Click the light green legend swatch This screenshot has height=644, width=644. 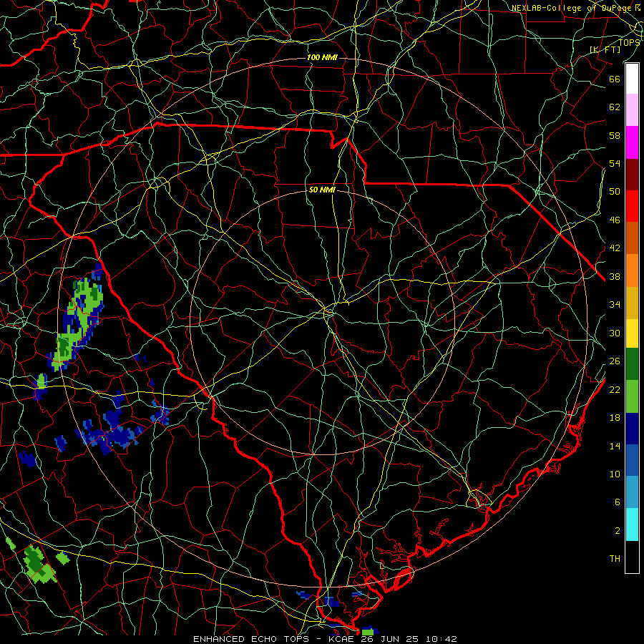click(x=632, y=396)
